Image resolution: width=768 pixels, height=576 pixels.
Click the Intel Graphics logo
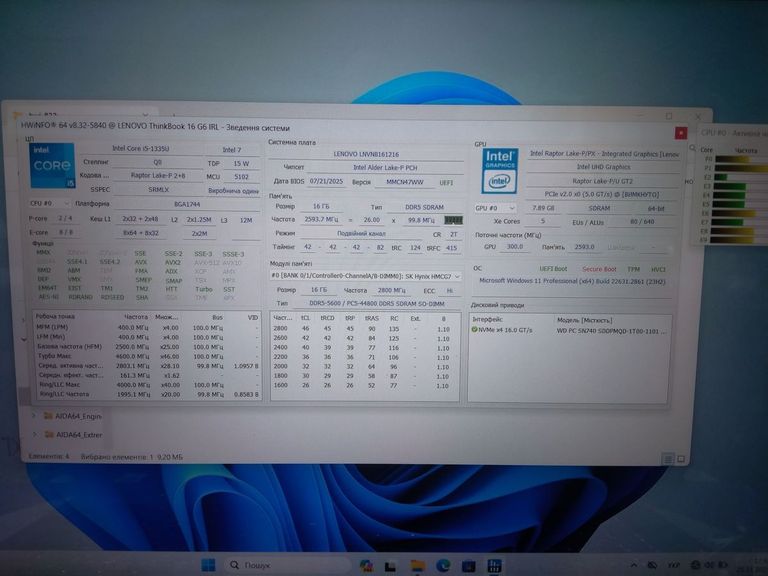pyautogui.click(x=499, y=171)
